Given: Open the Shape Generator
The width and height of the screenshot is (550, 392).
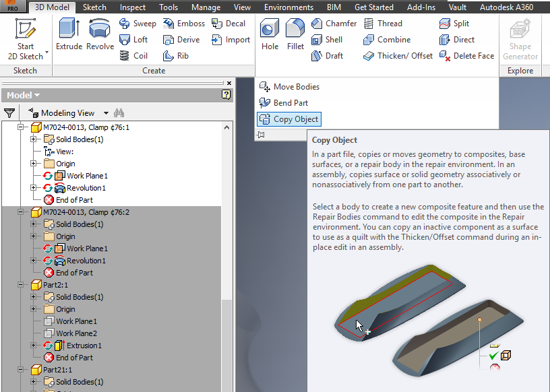Looking at the screenshot, I should pyautogui.click(x=520, y=39).
